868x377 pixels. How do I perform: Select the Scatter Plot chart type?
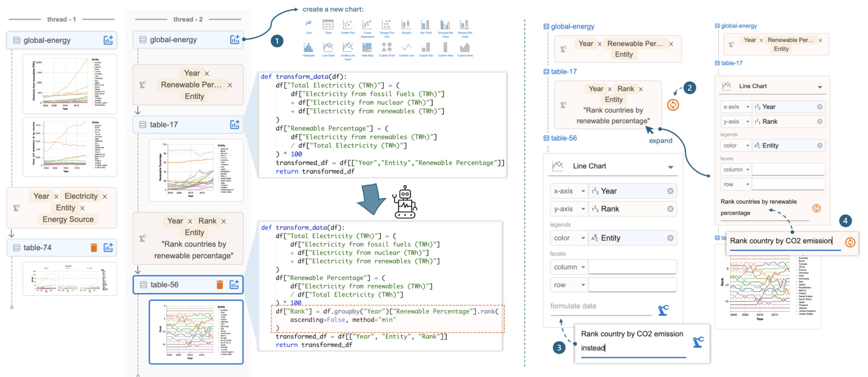coord(347,26)
